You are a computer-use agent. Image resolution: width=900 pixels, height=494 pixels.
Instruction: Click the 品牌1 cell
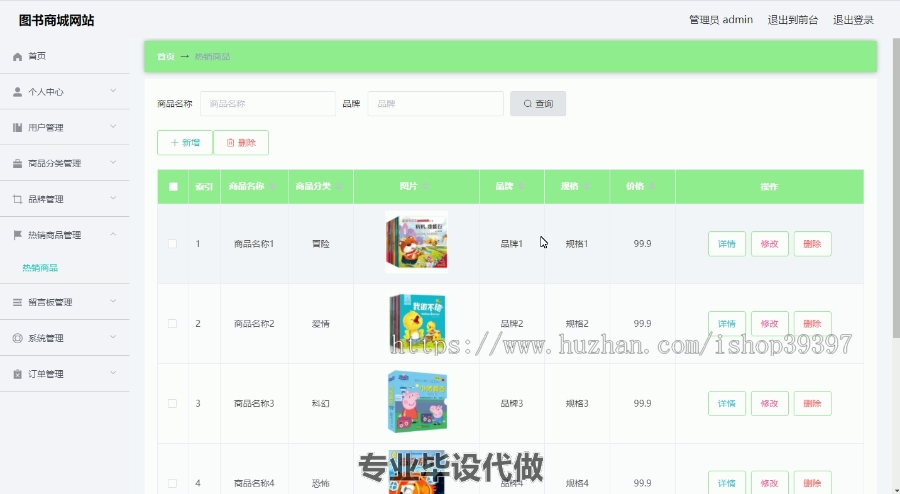511,244
